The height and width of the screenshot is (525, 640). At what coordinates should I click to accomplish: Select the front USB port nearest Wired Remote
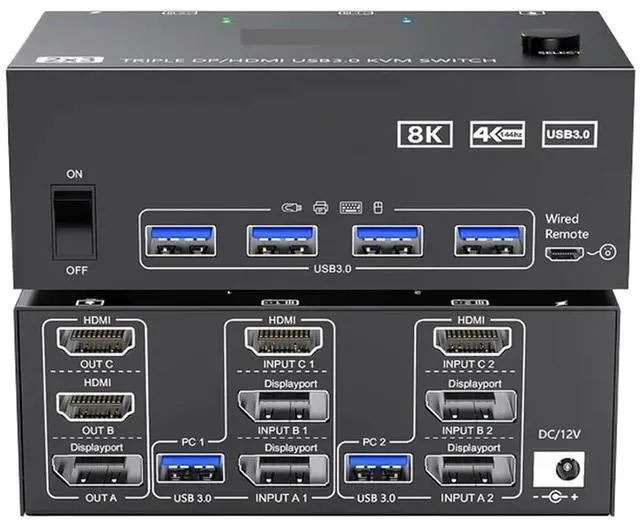(490, 241)
